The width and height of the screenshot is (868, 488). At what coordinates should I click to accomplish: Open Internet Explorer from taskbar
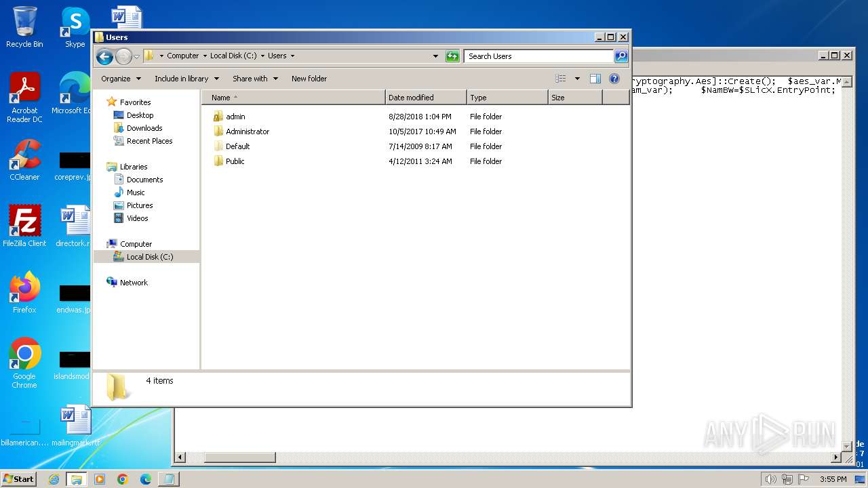click(x=54, y=479)
